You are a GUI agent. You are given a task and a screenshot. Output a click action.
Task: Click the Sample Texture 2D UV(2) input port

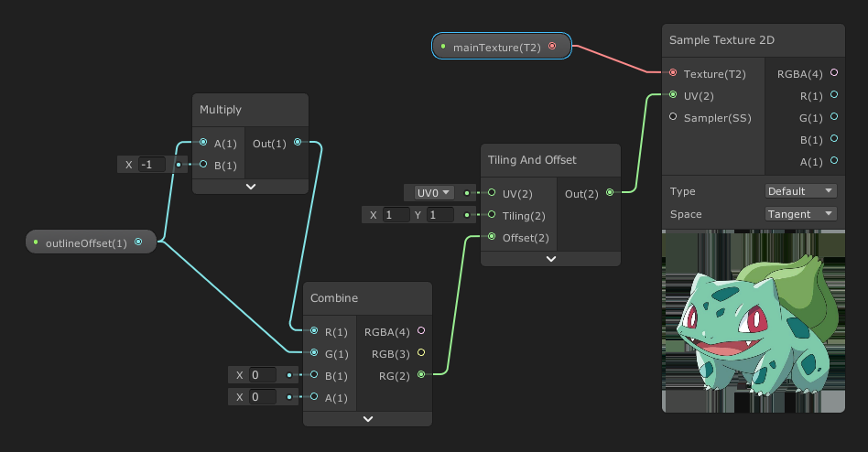point(673,94)
